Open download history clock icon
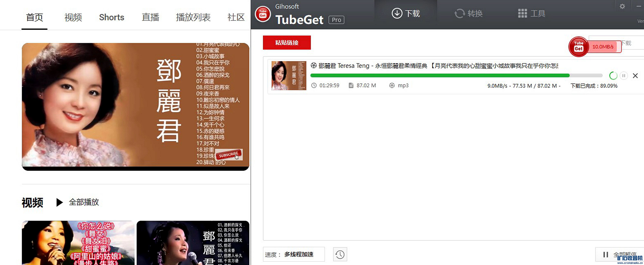 (340, 255)
